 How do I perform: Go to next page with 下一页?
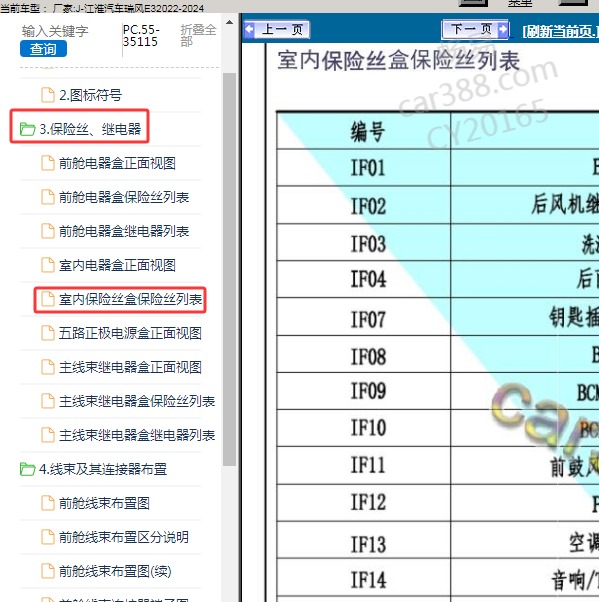pos(476,29)
